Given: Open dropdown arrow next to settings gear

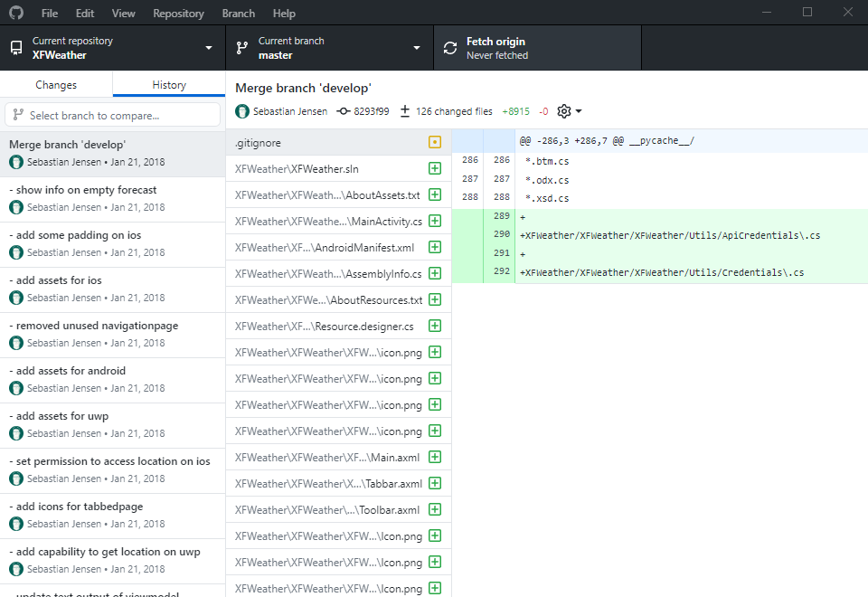Looking at the screenshot, I should (579, 111).
